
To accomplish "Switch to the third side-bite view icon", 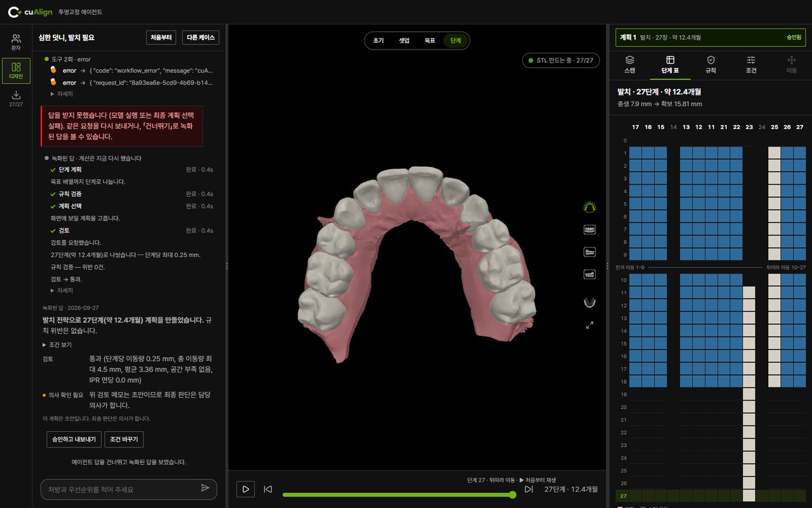I will 589,274.
